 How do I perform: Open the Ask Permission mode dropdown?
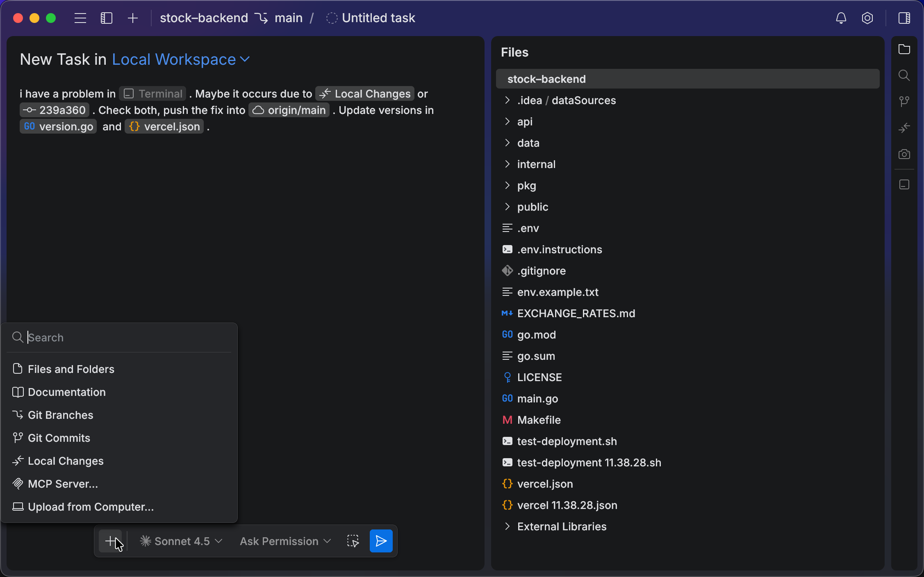(284, 541)
